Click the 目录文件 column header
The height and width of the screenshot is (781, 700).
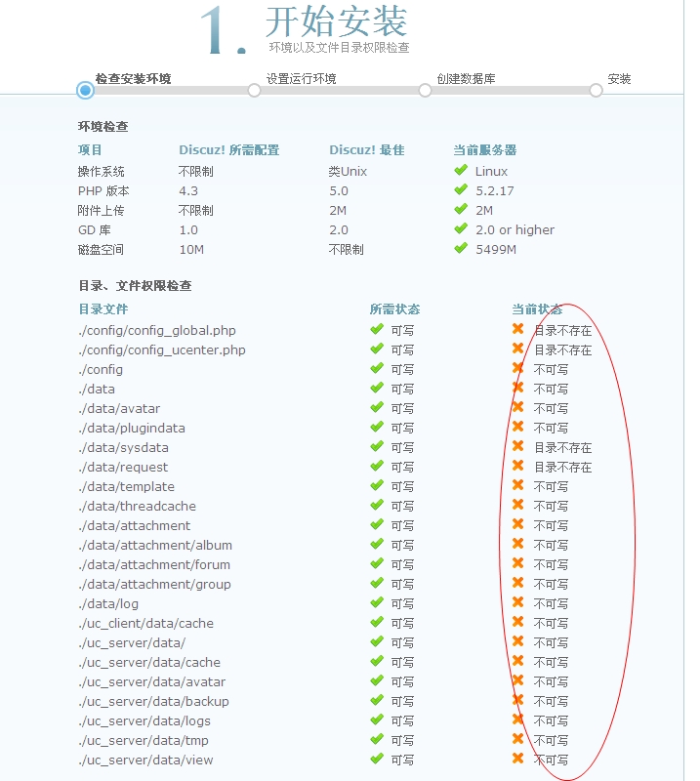click(x=103, y=309)
